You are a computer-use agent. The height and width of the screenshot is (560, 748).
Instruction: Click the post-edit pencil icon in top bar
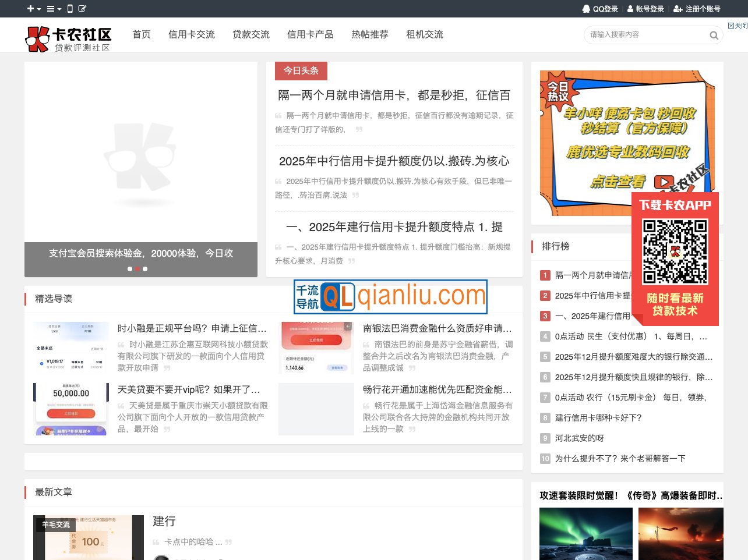tap(82, 9)
